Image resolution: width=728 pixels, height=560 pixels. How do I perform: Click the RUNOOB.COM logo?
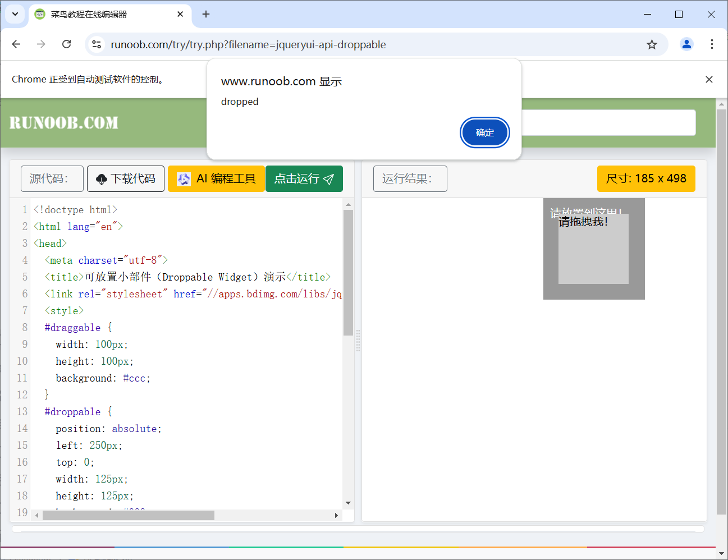pos(64,122)
